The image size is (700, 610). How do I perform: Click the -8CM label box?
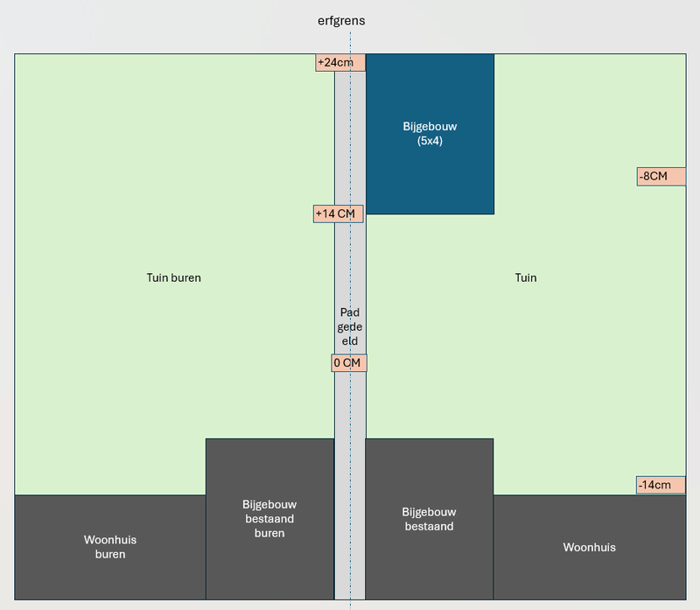tap(661, 177)
